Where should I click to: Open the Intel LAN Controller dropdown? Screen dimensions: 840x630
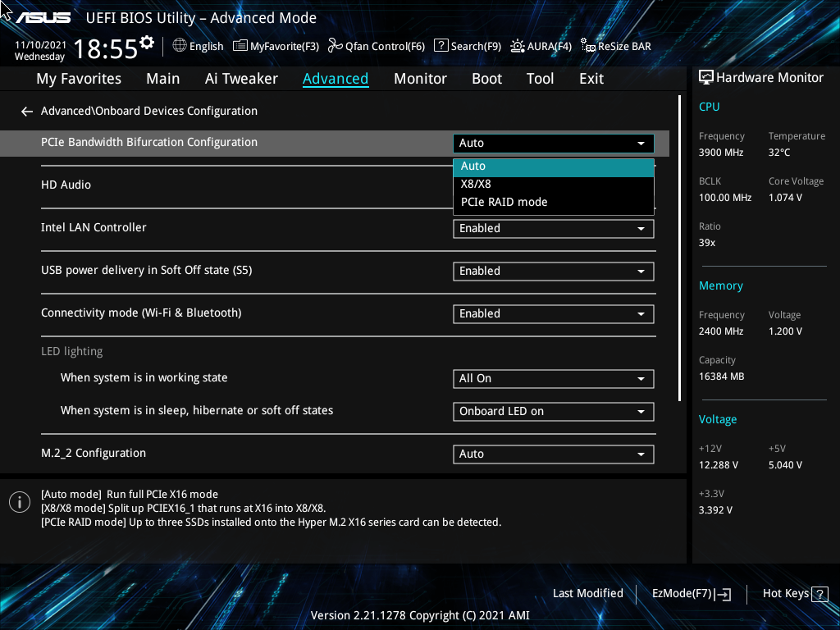coord(554,228)
